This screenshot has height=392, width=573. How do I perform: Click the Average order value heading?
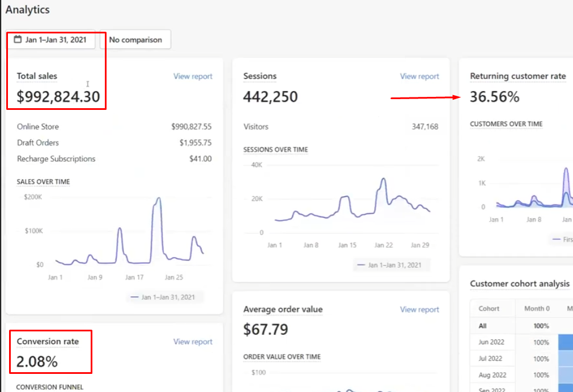[283, 309]
